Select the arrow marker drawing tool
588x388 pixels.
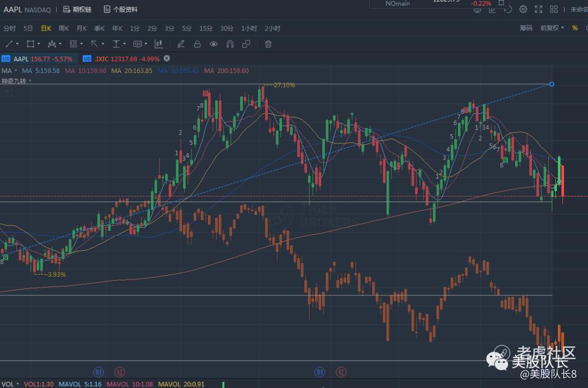[x=95, y=44]
